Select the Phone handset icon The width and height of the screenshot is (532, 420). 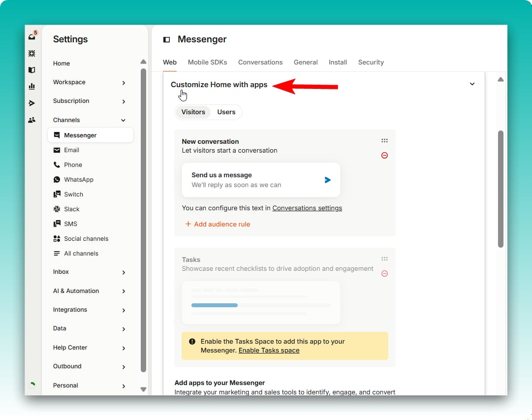[57, 164]
